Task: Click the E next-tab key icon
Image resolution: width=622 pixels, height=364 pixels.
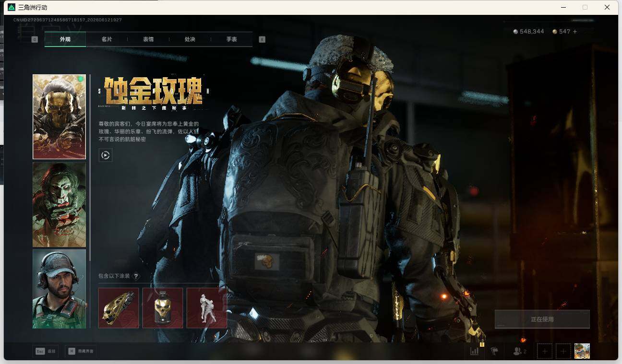Action: 262,39
